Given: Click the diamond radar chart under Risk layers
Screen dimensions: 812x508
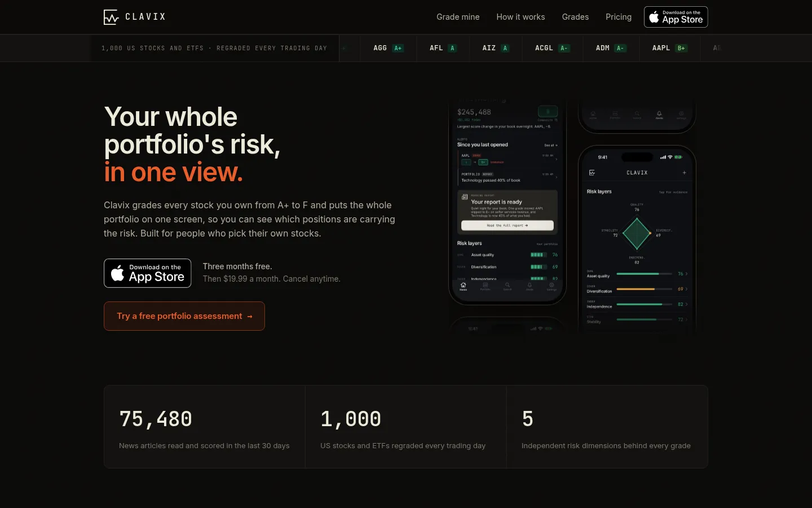Looking at the screenshot, I should pyautogui.click(x=637, y=233).
